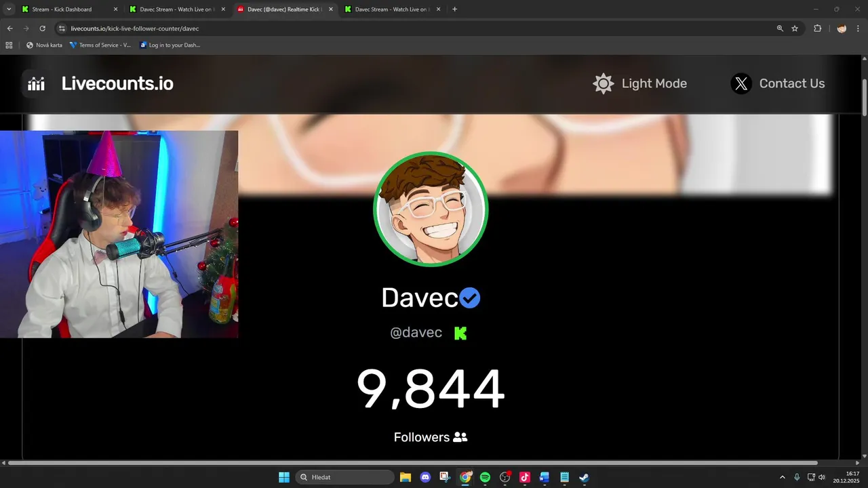Open Snipping Tool from the taskbar
The width and height of the screenshot is (868, 488).
tap(445, 477)
